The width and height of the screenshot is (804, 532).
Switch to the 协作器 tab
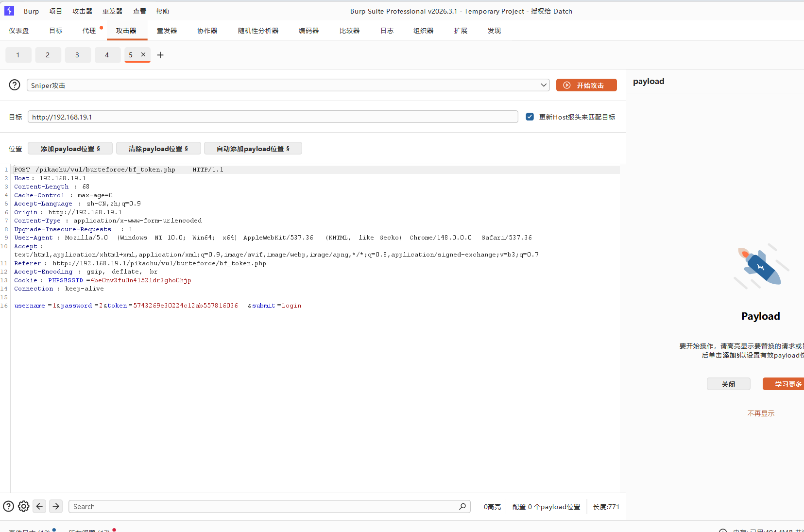(x=207, y=31)
